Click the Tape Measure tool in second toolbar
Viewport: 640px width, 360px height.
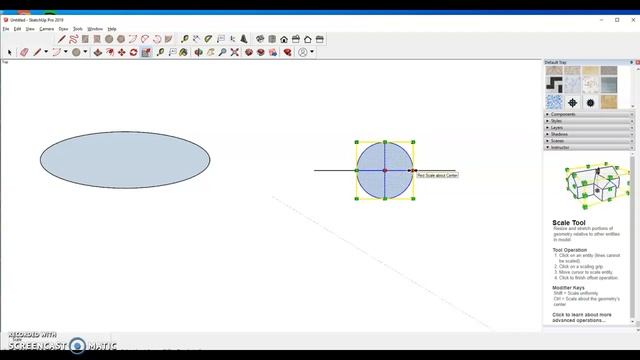[160, 52]
